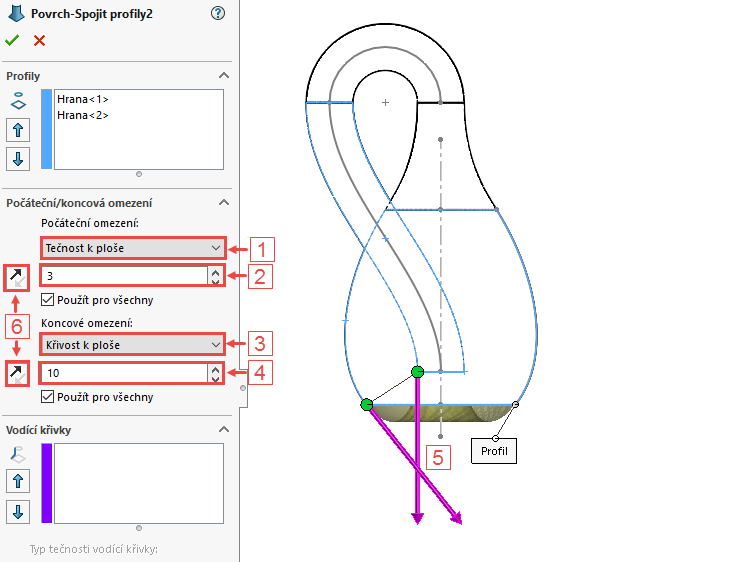Image resolution: width=750 pixels, height=562 pixels.
Task: Toggle start constraint Použít pro všechny
Action: pos(47,300)
